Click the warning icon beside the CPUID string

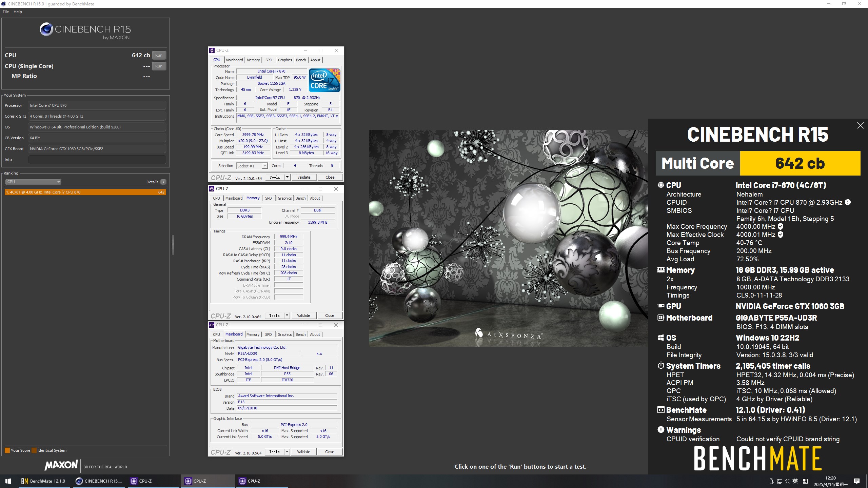tap(848, 202)
